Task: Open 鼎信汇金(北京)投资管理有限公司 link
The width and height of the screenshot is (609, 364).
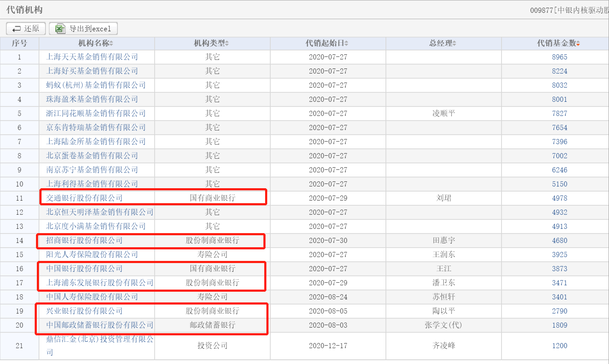Action: (x=100, y=346)
